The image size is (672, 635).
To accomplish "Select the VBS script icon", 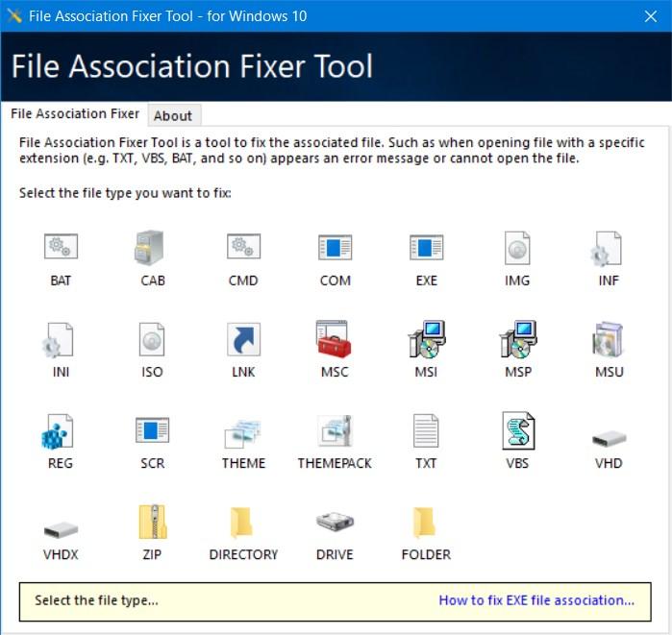I will coord(518,430).
